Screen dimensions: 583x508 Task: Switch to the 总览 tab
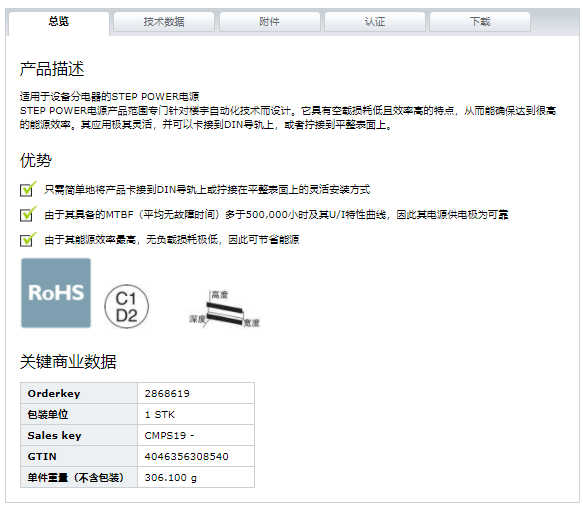[x=59, y=22]
